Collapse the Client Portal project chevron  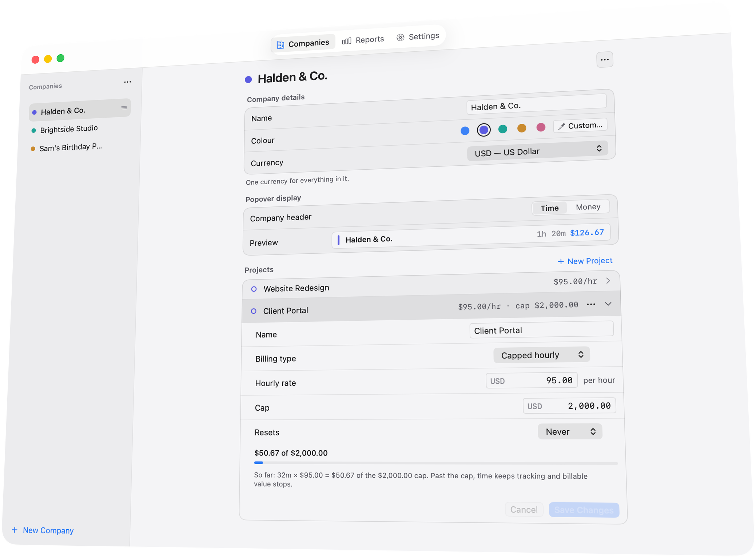[x=608, y=304]
